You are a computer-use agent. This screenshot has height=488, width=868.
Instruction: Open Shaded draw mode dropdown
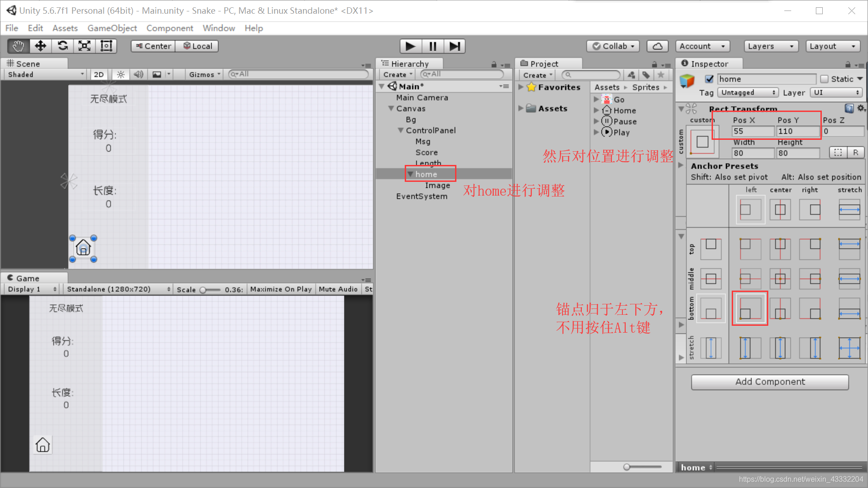[45, 74]
